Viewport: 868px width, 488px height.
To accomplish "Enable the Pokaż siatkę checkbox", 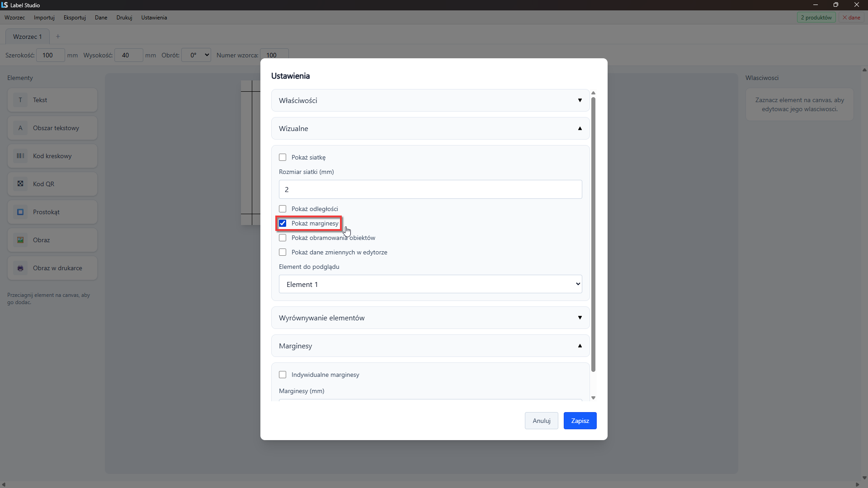I will 283,157.
